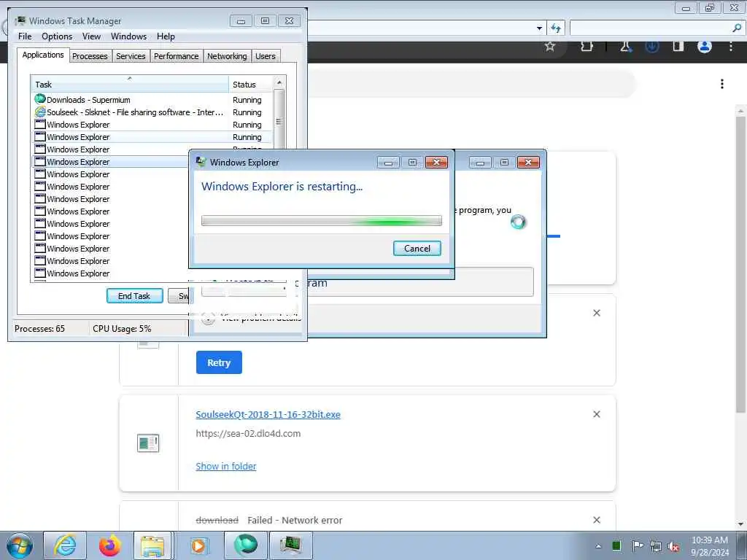Open the browser main three-dot menu
Image resolution: width=747 pixels, height=560 pixels.
pos(731,46)
